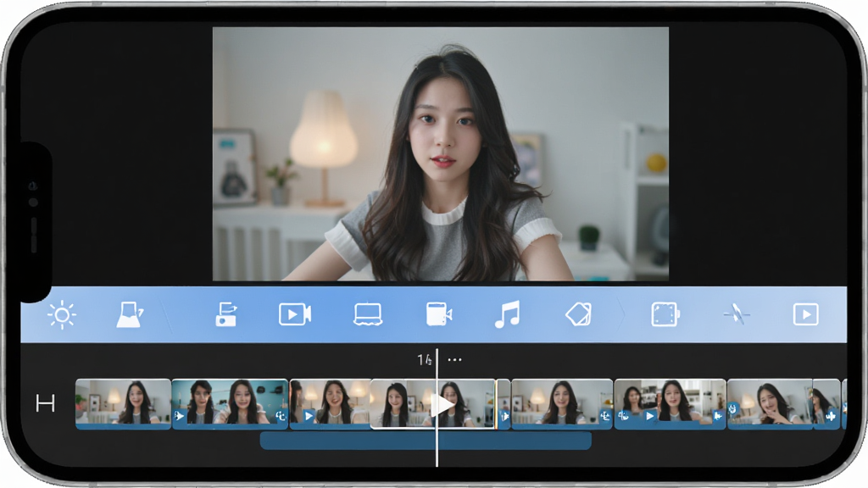Screen dimensions: 868x488
Task: Select the paint bucket fill tool
Action: click(130, 315)
